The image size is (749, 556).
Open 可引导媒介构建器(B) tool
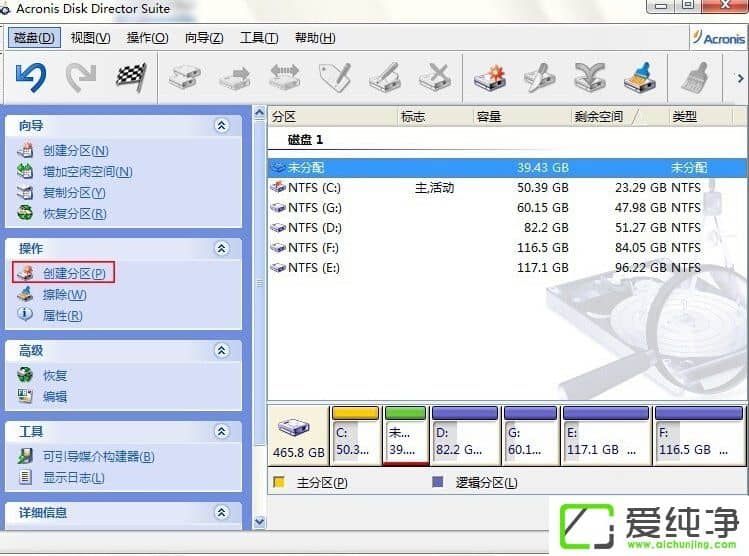tap(98, 457)
